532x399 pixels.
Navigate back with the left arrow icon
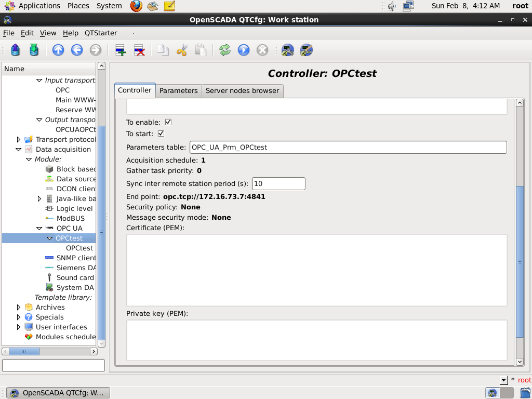(x=77, y=50)
